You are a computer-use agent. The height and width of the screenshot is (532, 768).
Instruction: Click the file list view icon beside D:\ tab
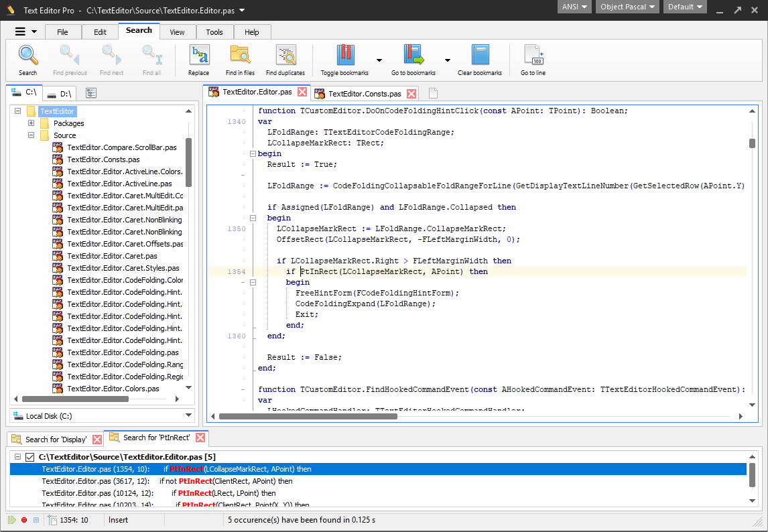pos(91,93)
